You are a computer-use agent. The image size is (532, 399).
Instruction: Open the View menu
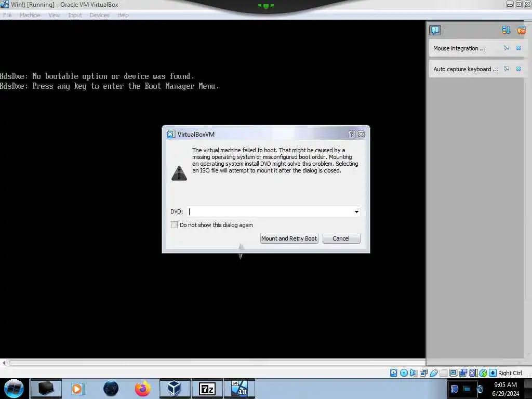(x=54, y=15)
